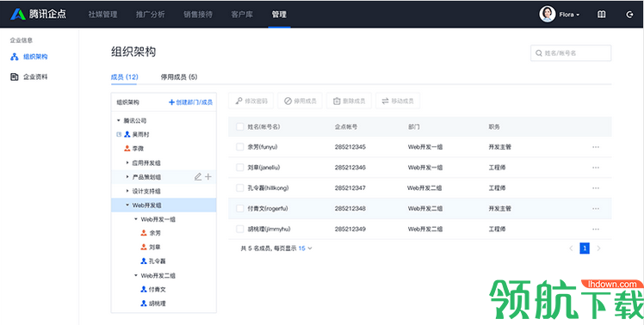Expand the 产品策划组 node
Screen dimensions: 644x325
(x=127, y=177)
